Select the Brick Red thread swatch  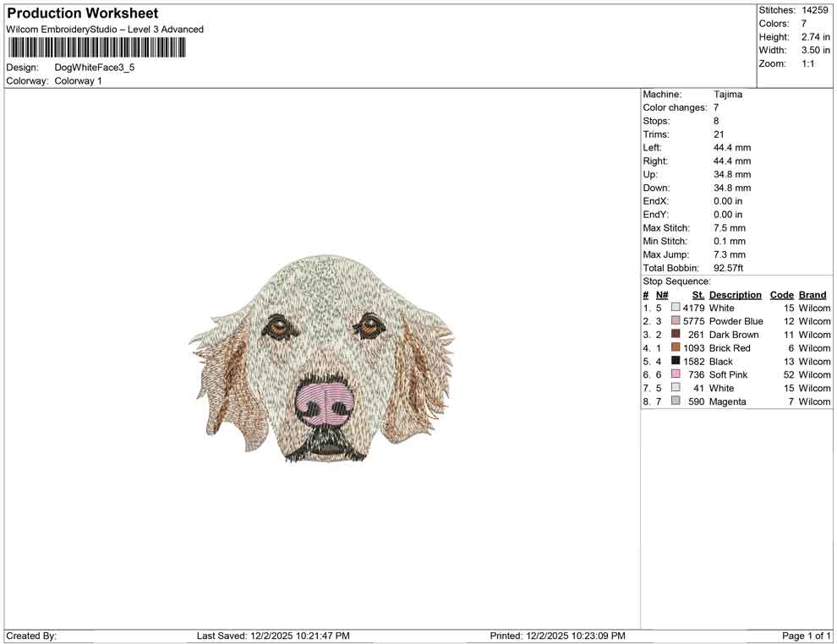click(675, 348)
